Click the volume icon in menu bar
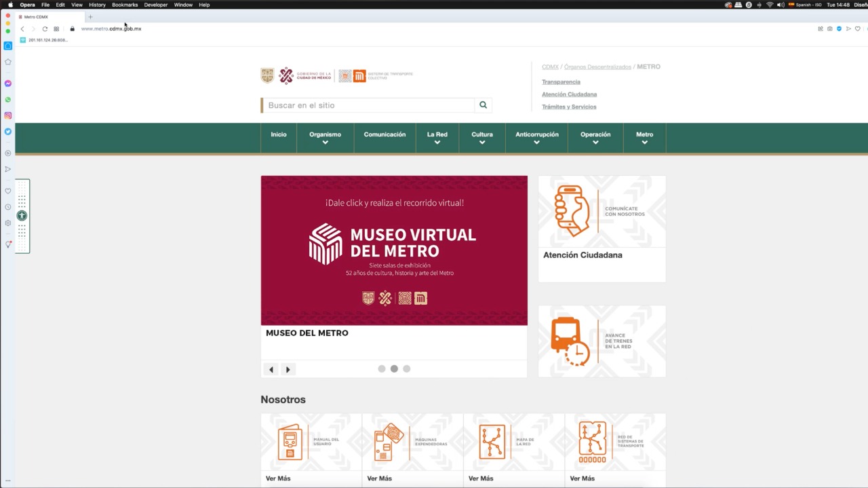 point(781,5)
